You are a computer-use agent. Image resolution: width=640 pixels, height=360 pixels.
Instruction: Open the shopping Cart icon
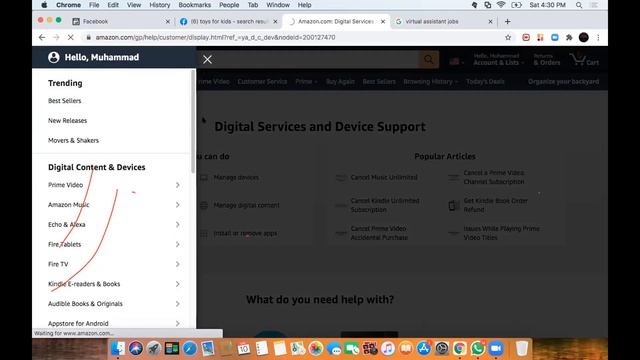tap(584, 60)
